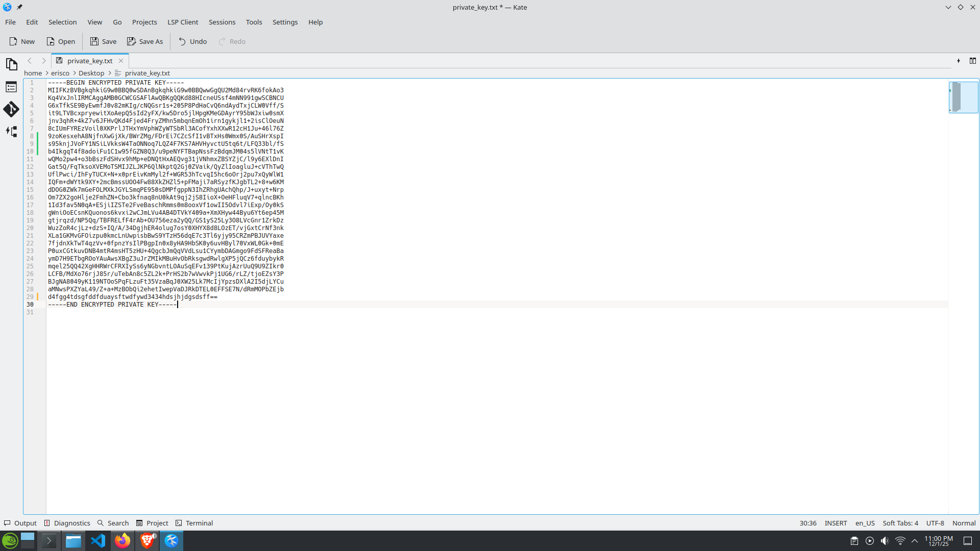Open the Documents sidebar panel icon
This screenshot has height=551, width=980.
tap(11, 64)
